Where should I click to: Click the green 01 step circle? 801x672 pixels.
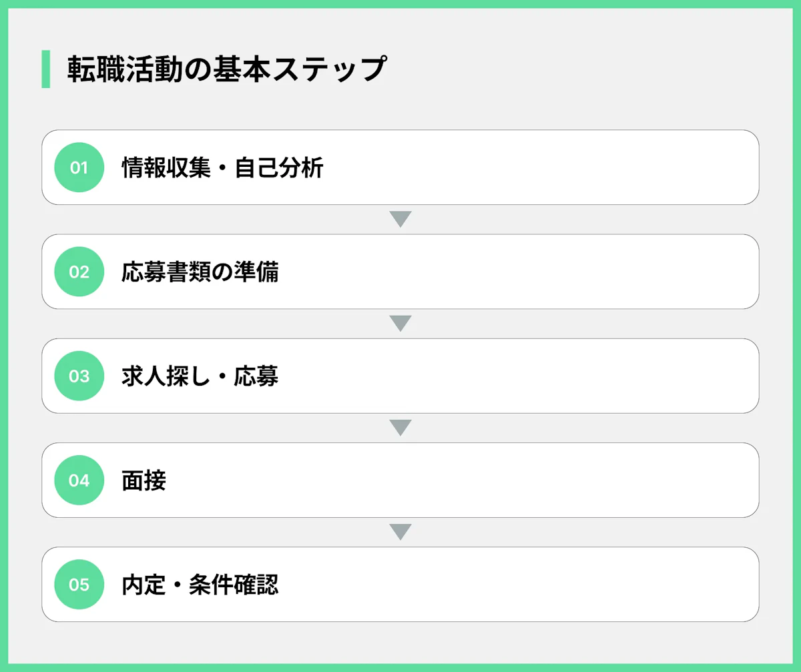coord(79,167)
